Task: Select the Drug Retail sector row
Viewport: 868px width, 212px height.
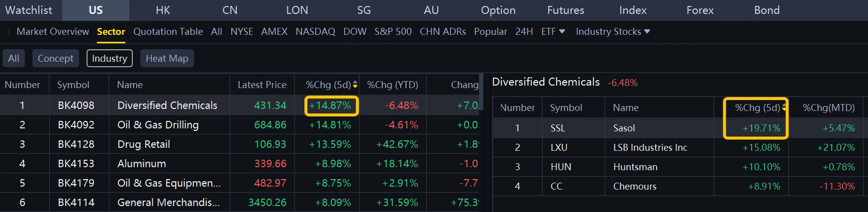Action: click(x=144, y=144)
